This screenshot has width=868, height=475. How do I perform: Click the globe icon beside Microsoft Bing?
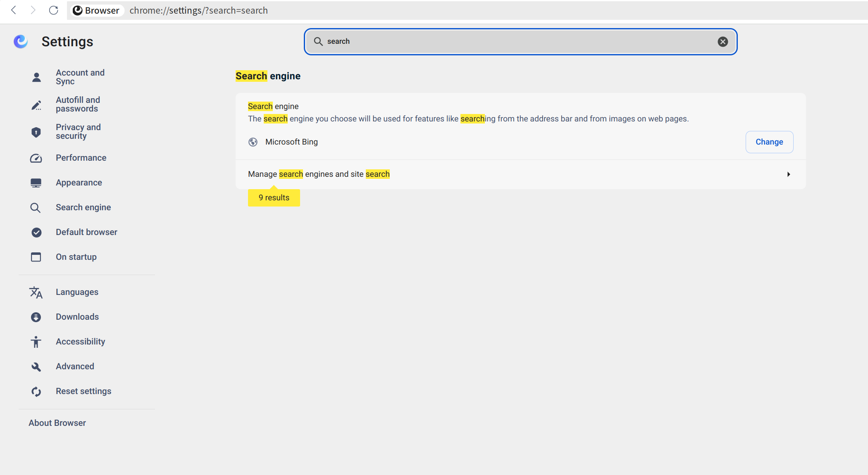coord(253,142)
